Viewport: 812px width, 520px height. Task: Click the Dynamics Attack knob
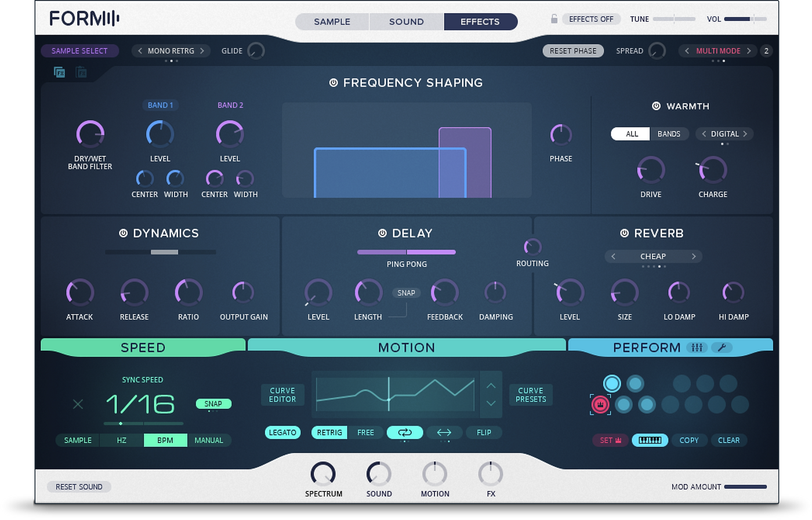click(80, 292)
